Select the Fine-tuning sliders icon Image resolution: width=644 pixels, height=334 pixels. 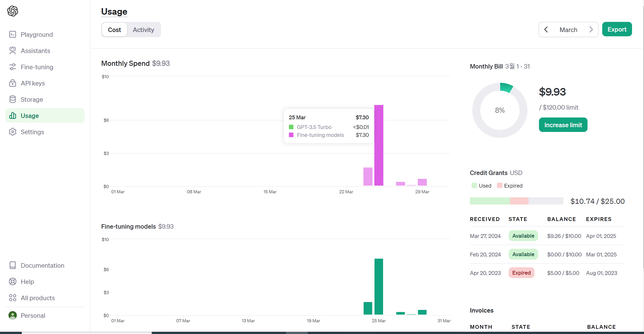coord(12,67)
